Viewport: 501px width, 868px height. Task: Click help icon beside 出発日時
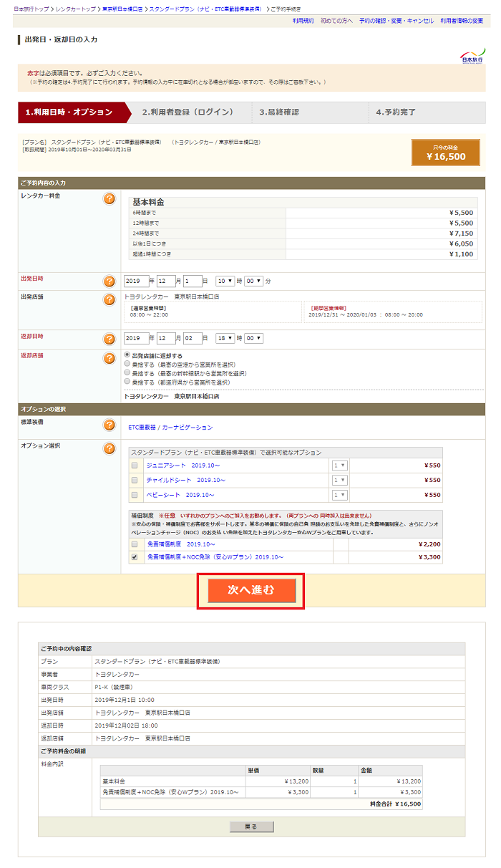[x=109, y=281]
